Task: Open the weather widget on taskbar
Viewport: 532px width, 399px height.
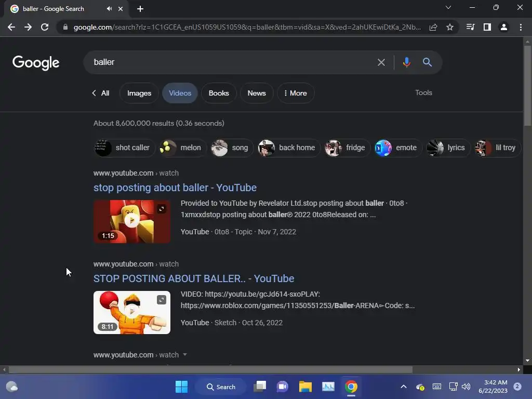Action: (12, 387)
